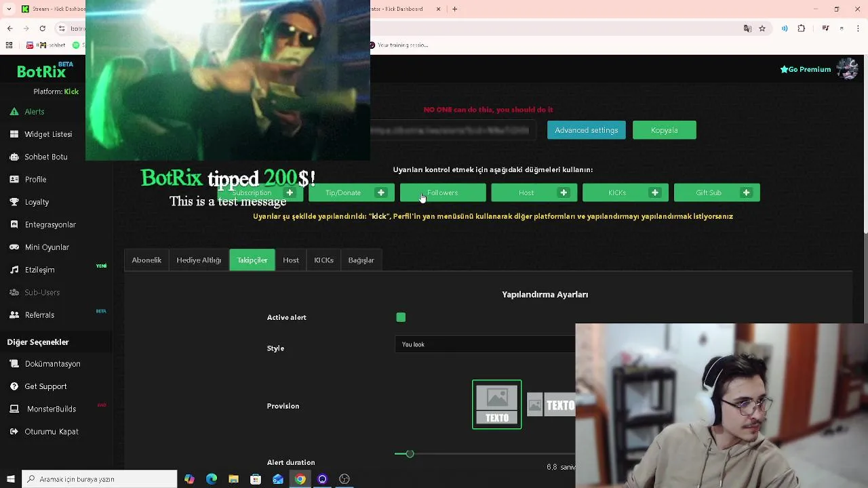Toggle the Active alert checkbox

[x=401, y=317]
